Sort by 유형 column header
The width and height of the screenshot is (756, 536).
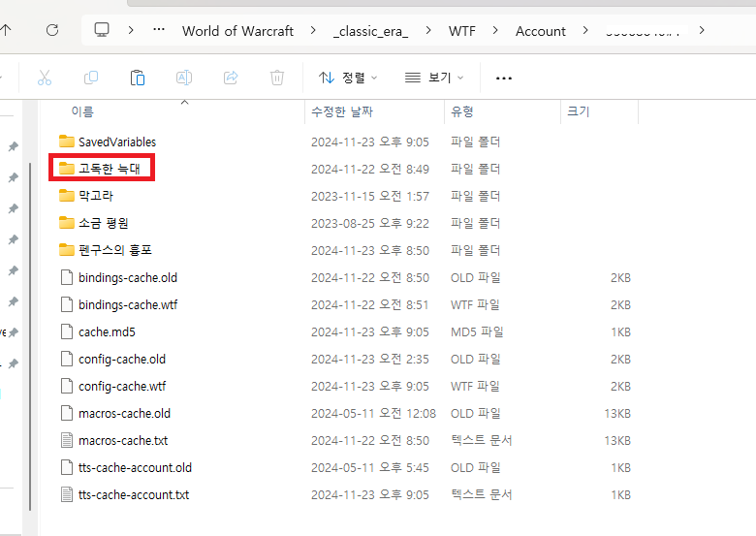point(461,111)
